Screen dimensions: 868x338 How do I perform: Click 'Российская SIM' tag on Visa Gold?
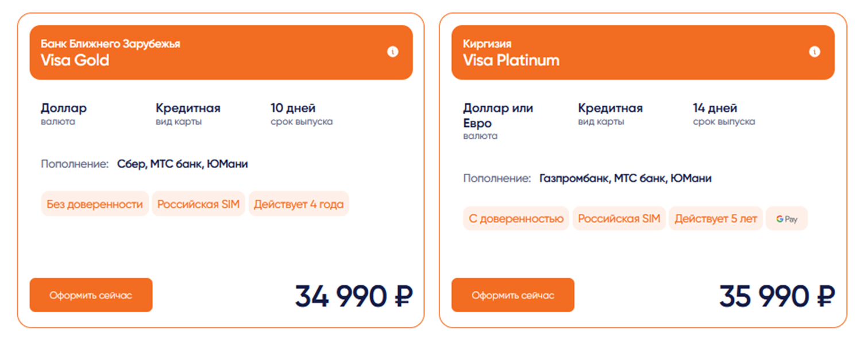point(198,204)
